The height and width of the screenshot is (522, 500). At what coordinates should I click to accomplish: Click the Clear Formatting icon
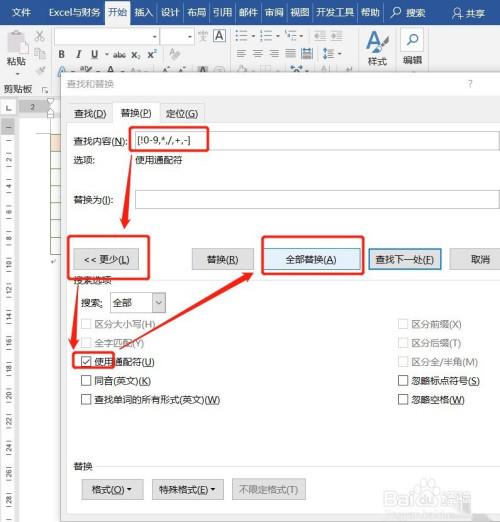coord(174,54)
